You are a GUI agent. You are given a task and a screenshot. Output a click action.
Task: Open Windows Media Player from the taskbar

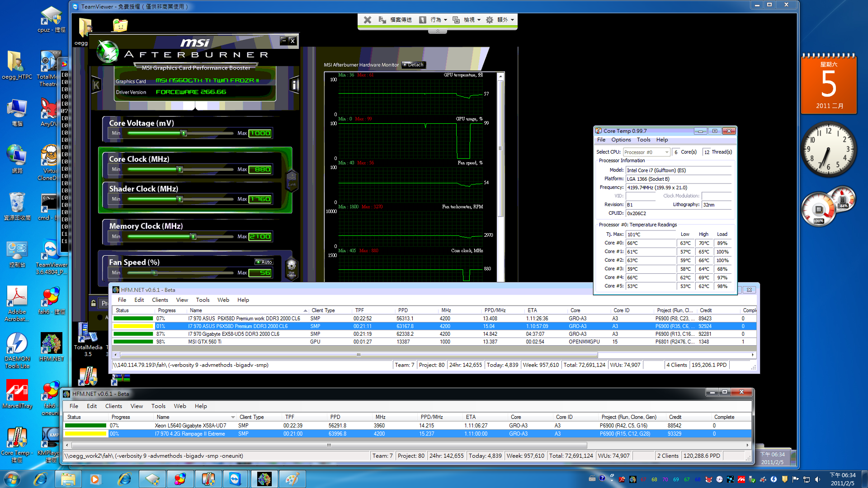95,479
